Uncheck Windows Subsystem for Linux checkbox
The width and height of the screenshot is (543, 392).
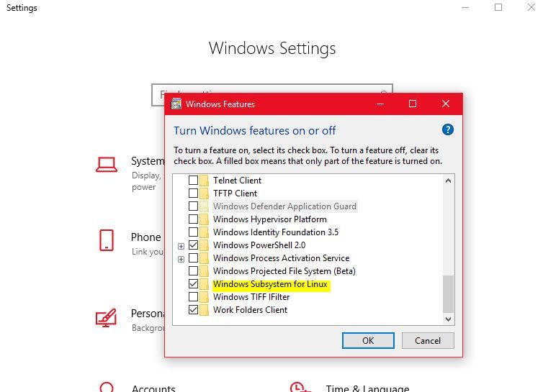coord(193,284)
